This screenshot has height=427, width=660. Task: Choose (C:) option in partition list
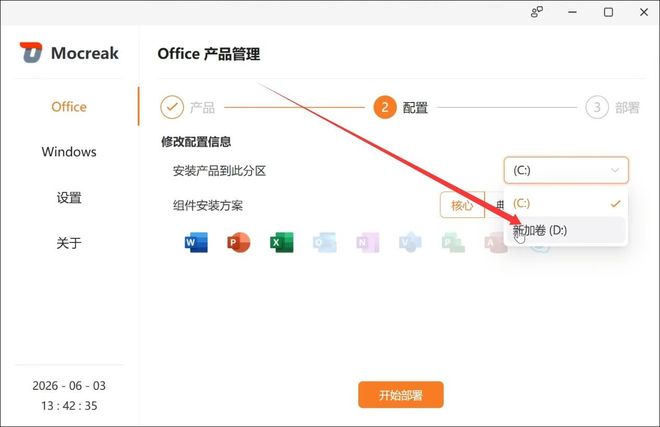tap(566, 203)
